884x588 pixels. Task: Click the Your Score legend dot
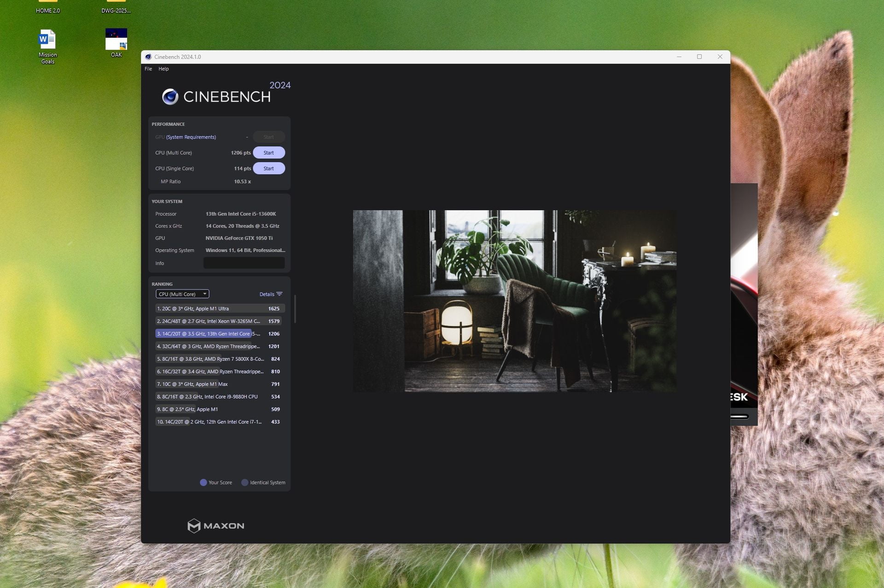tap(204, 483)
